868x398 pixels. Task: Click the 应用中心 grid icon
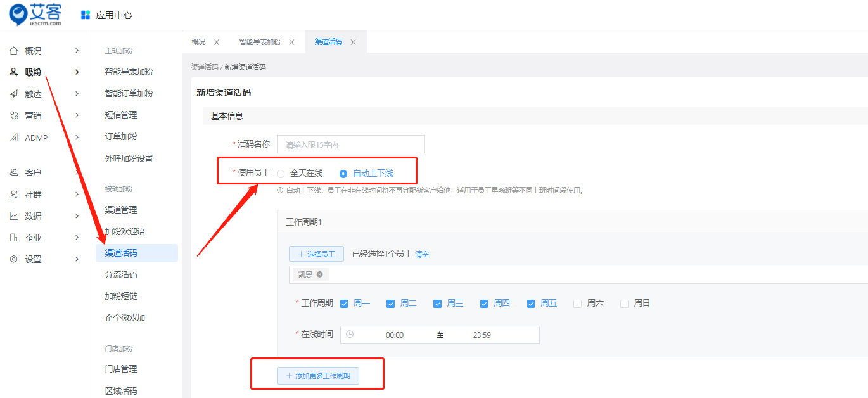click(x=86, y=15)
